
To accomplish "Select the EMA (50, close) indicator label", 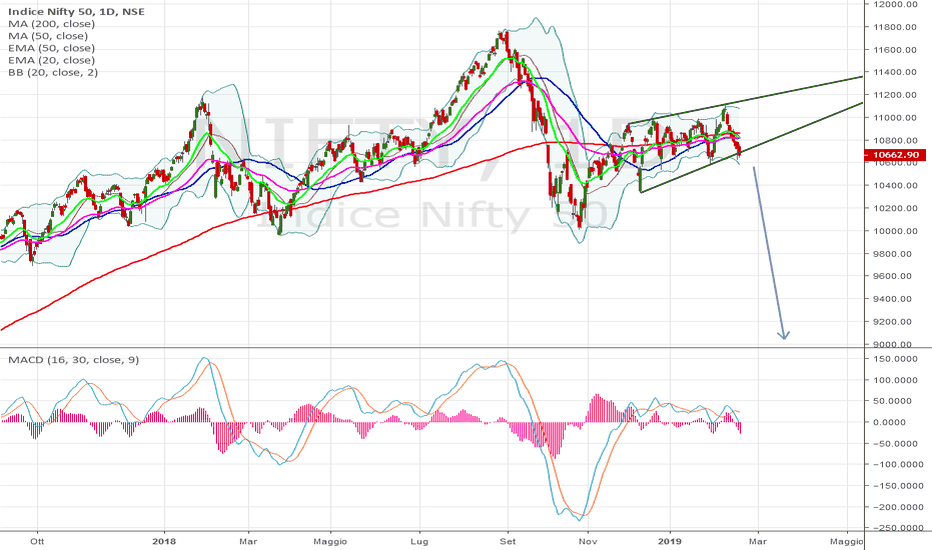I will [51, 48].
